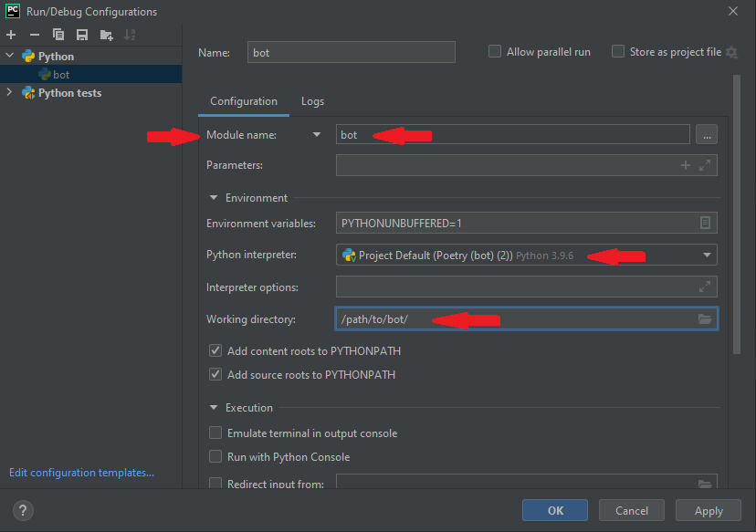The height and width of the screenshot is (532, 756).
Task: Collapse the Environment section
Action: 215,198
